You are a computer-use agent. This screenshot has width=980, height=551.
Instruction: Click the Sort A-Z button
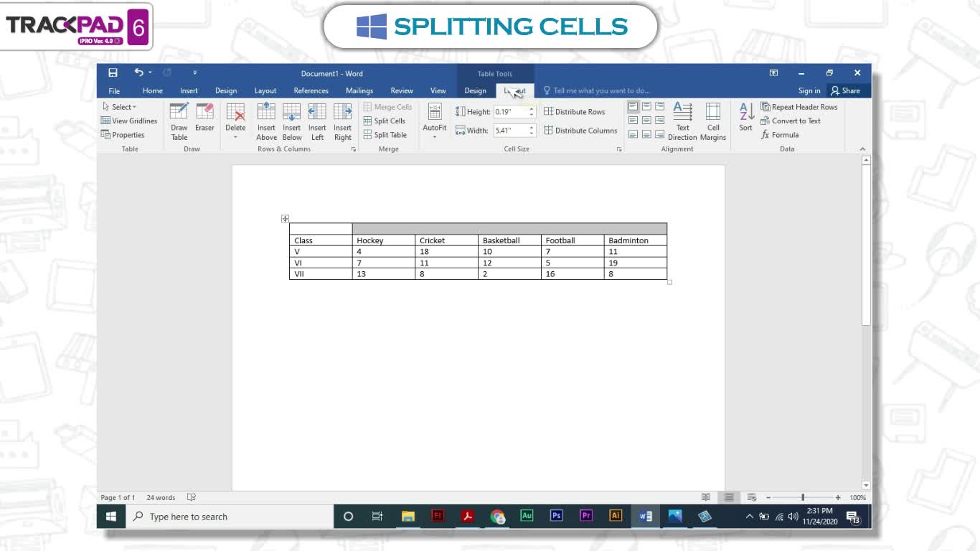tap(746, 117)
